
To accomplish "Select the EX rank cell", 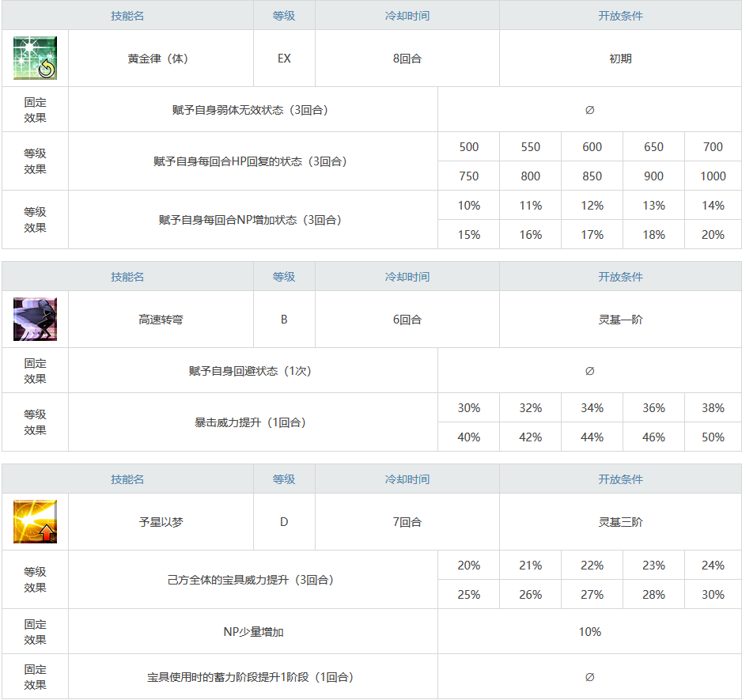I will pos(284,59).
